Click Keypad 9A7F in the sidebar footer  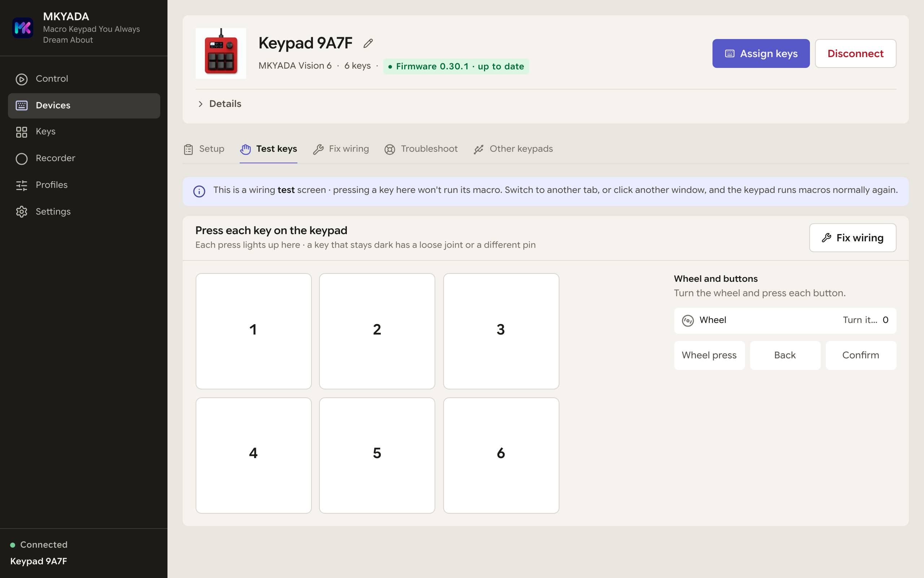39,561
